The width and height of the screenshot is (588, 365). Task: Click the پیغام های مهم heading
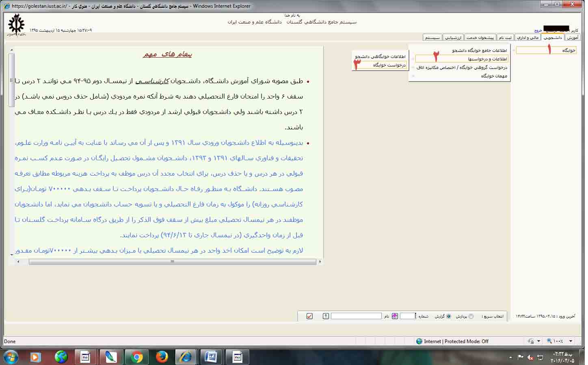[167, 54]
